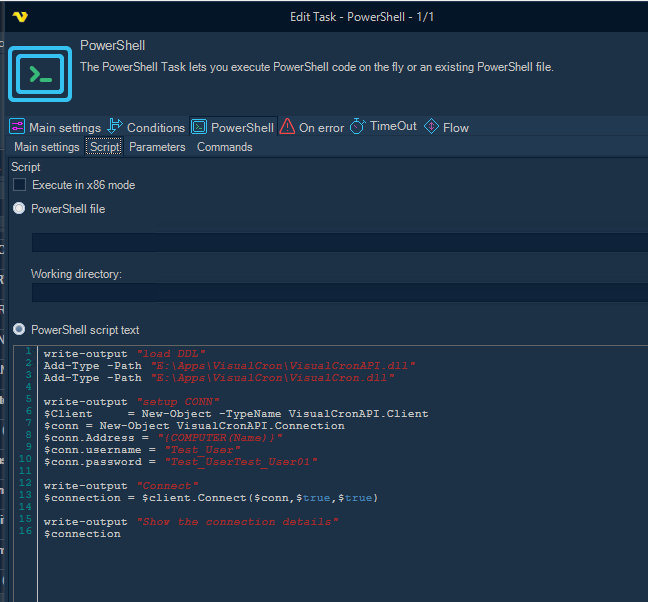Image resolution: width=648 pixels, height=602 pixels.
Task: Click the PowerShell file path field
Action: click(x=340, y=242)
